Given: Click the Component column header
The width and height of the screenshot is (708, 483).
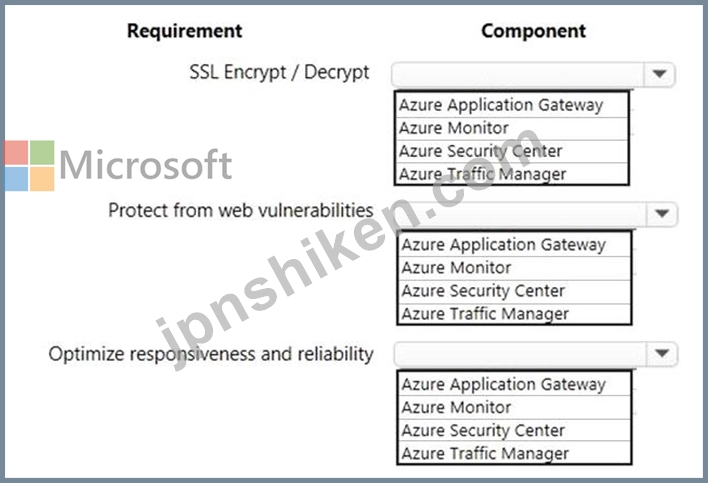Looking at the screenshot, I should 533,31.
